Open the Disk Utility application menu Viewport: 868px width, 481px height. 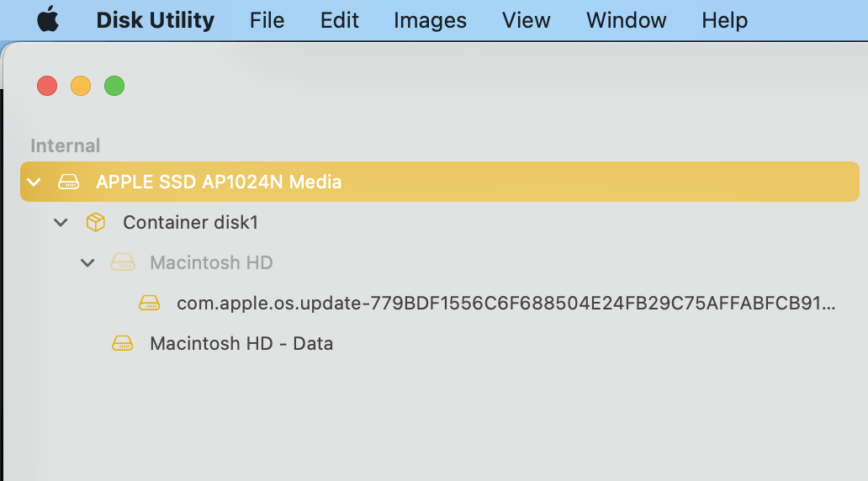[155, 20]
